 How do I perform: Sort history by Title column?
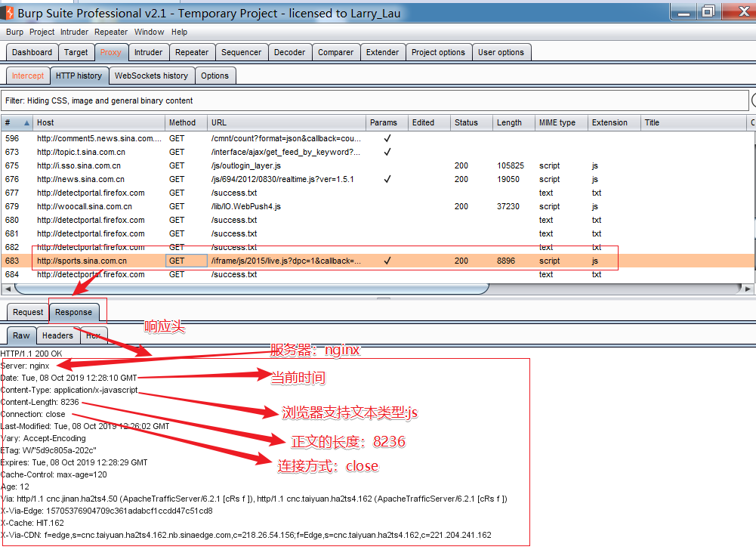693,122
